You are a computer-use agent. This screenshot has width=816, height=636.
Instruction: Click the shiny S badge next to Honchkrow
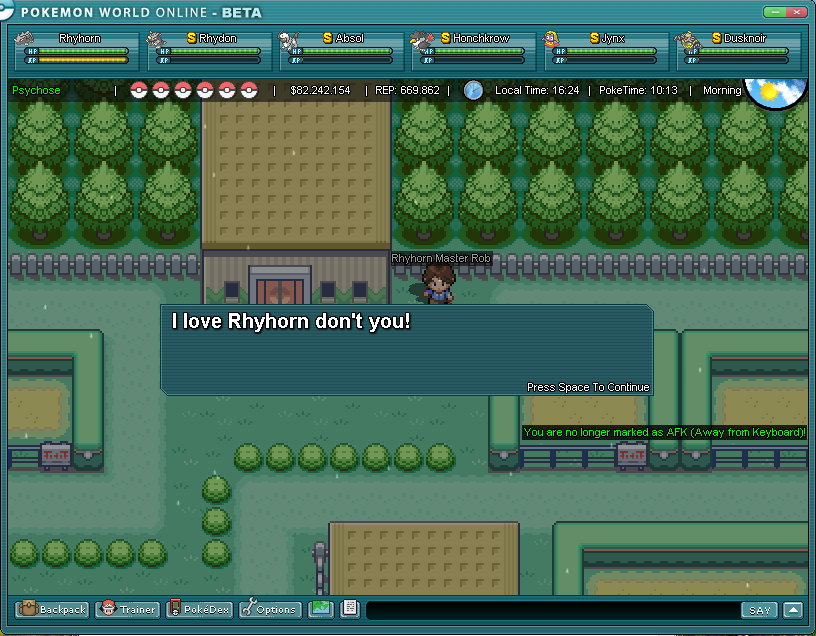click(x=445, y=38)
